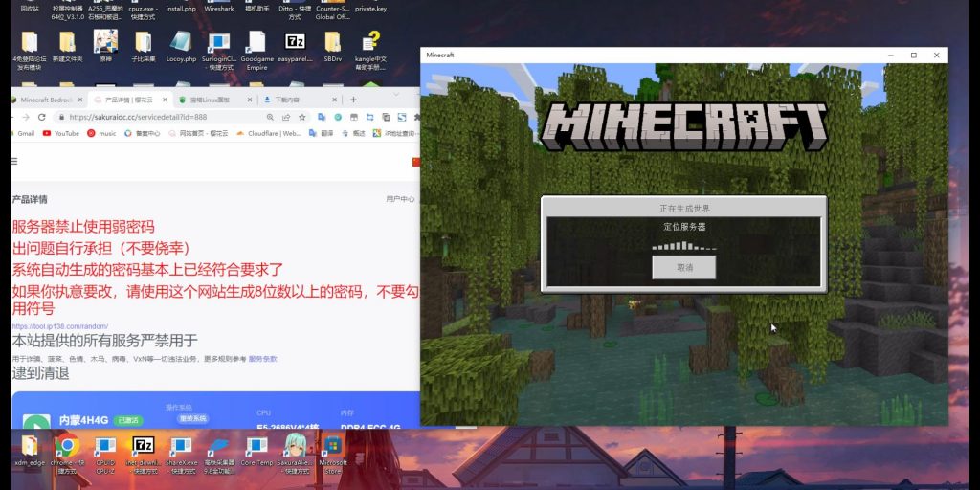Screen dimensions: 980x490
Task: Reload the page with Chrome's refresh icon
Action: tap(42, 117)
